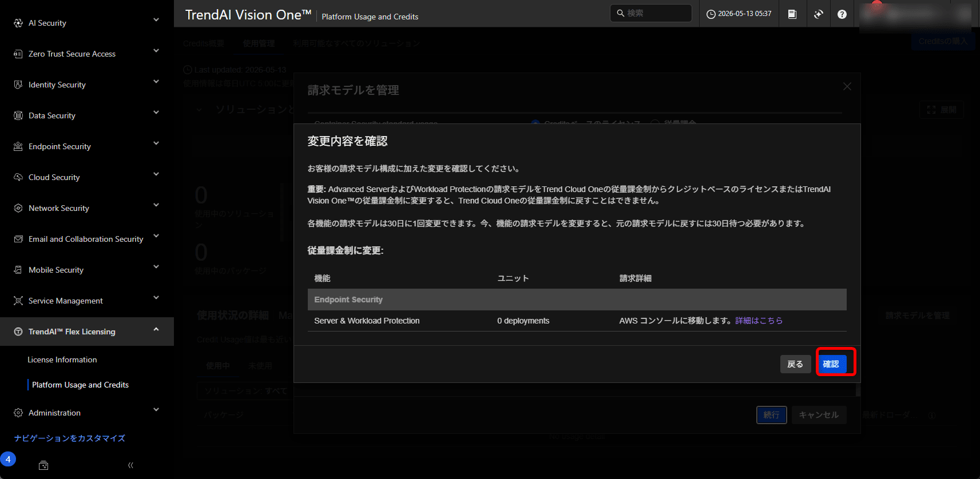The height and width of the screenshot is (479, 980).
Task: Expand the Service Management menu chevron
Action: click(x=156, y=297)
